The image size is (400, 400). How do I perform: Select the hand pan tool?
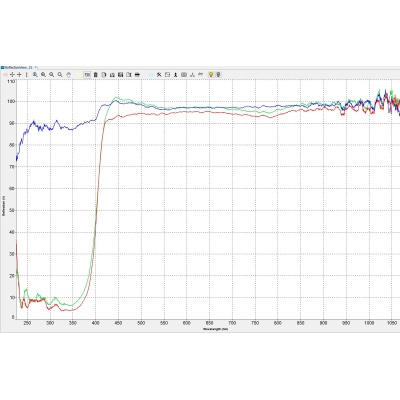click(68, 75)
